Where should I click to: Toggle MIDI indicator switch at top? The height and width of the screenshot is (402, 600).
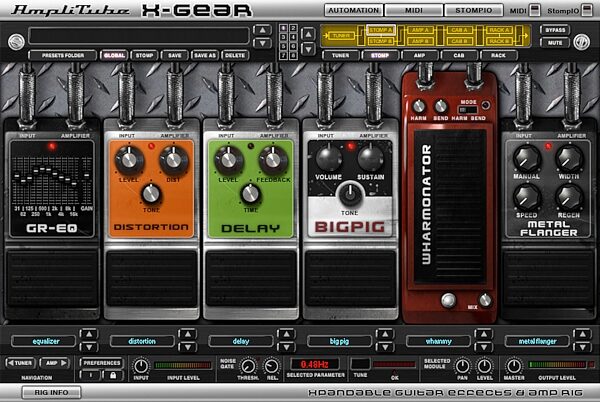click(x=535, y=10)
